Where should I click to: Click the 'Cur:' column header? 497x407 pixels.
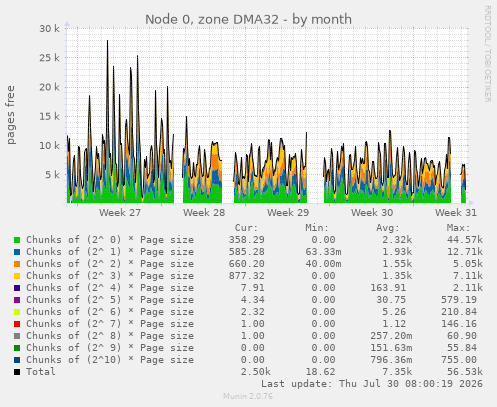[x=246, y=228]
